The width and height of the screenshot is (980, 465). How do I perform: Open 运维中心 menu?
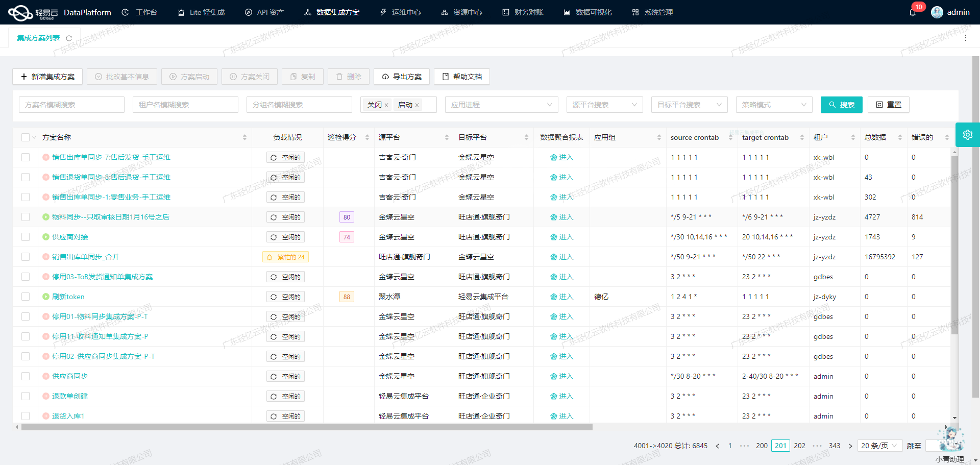click(x=400, y=12)
